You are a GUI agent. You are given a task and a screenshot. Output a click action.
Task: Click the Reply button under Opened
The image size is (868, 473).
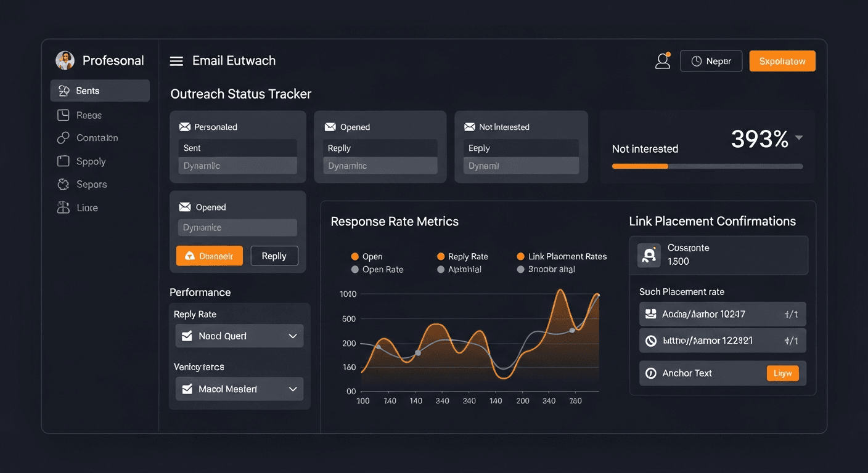pos(274,256)
